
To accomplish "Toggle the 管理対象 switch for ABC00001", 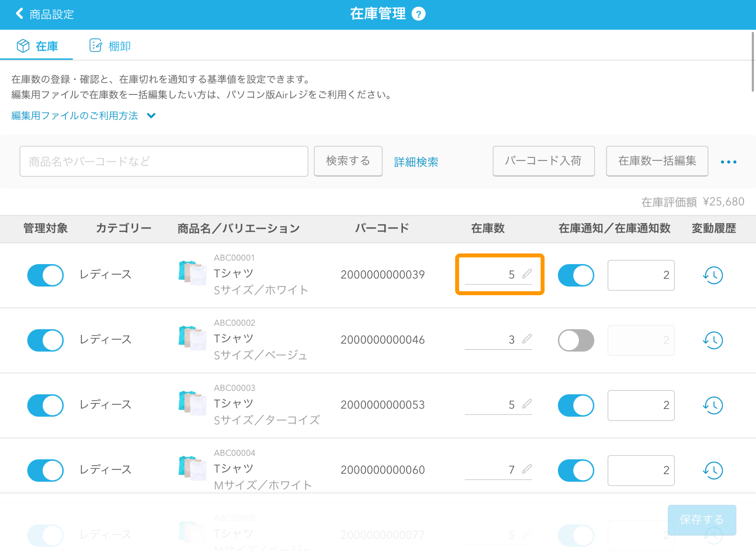I will [x=45, y=275].
